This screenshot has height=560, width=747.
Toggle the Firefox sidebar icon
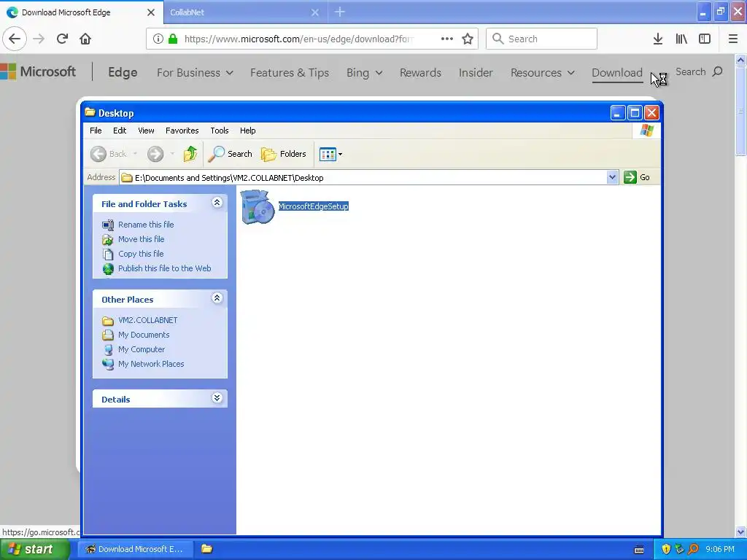tap(705, 39)
